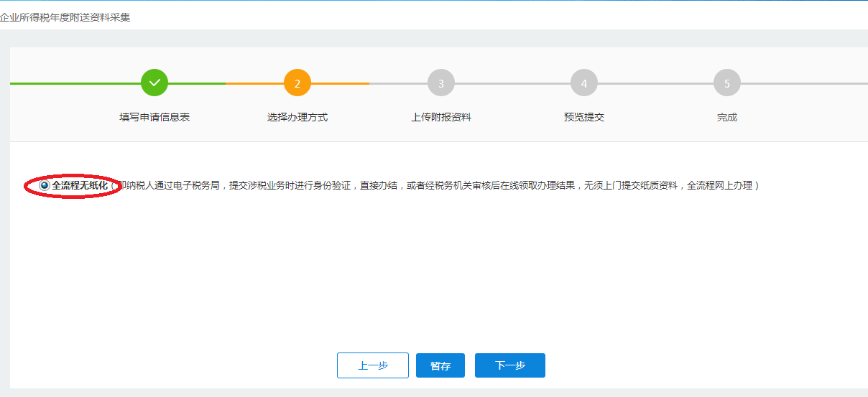The height and width of the screenshot is (397, 868).
Task: Click the 企业所得税年度附送资料采集 page title
Action: 65,17
